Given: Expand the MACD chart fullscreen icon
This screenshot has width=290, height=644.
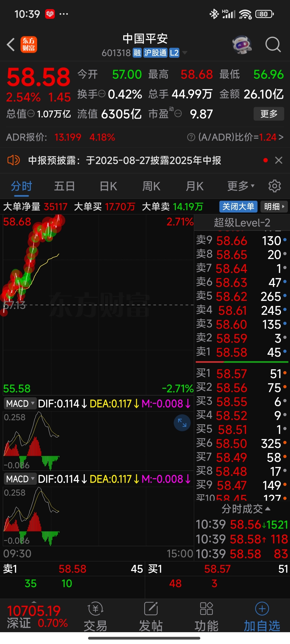Looking at the screenshot, I should coord(182,423).
